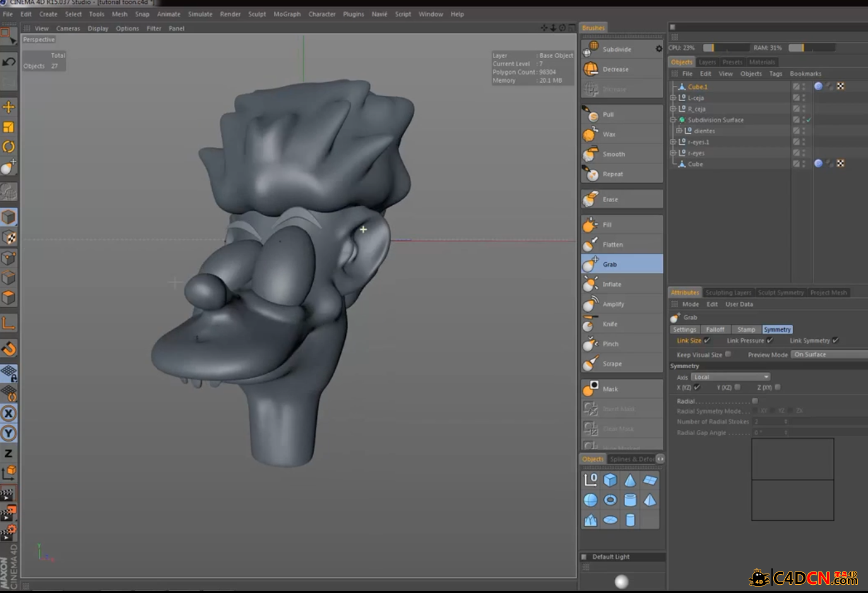Select the Fill sculpt brush
This screenshot has height=593, width=868.
[622, 225]
